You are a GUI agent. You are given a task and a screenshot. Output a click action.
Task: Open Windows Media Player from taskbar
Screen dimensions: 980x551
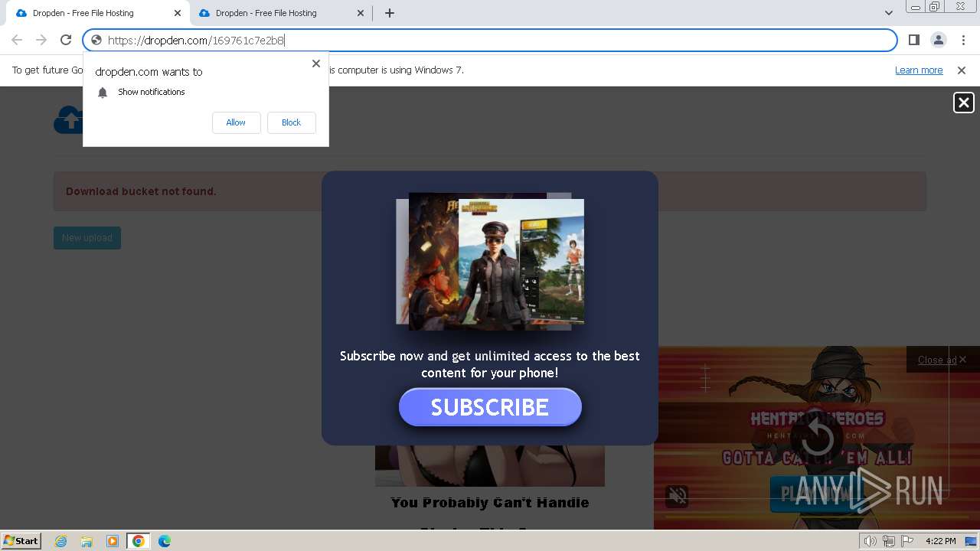[x=113, y=541]
